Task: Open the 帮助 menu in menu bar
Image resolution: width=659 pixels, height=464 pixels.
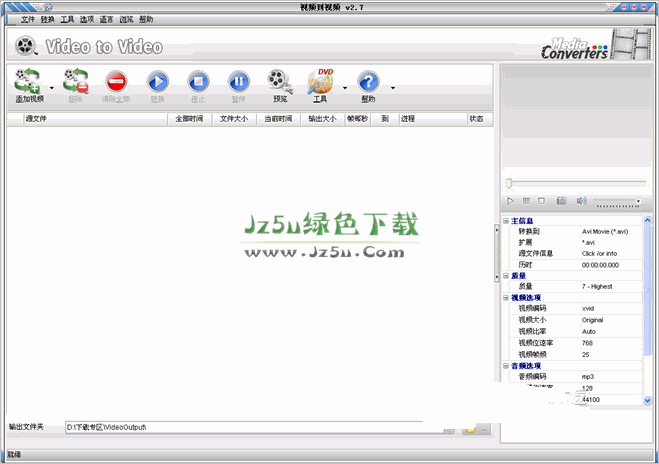Action: click(x=146, y=19)
